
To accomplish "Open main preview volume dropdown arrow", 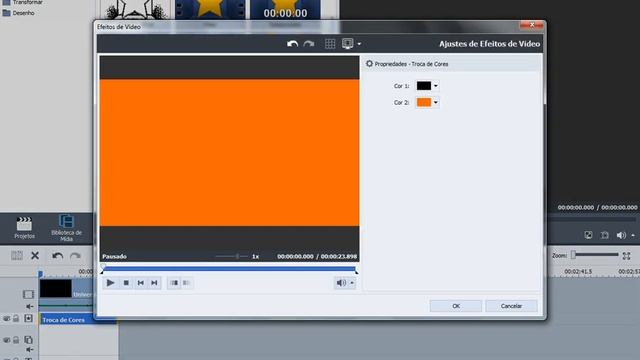I will (633, 236).
